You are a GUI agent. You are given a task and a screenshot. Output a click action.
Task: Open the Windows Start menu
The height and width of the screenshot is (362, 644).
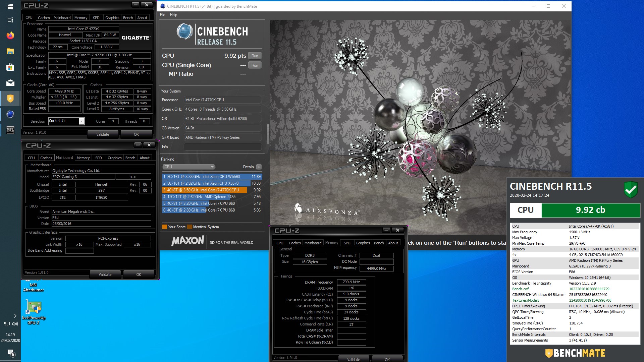coord(10,6)
